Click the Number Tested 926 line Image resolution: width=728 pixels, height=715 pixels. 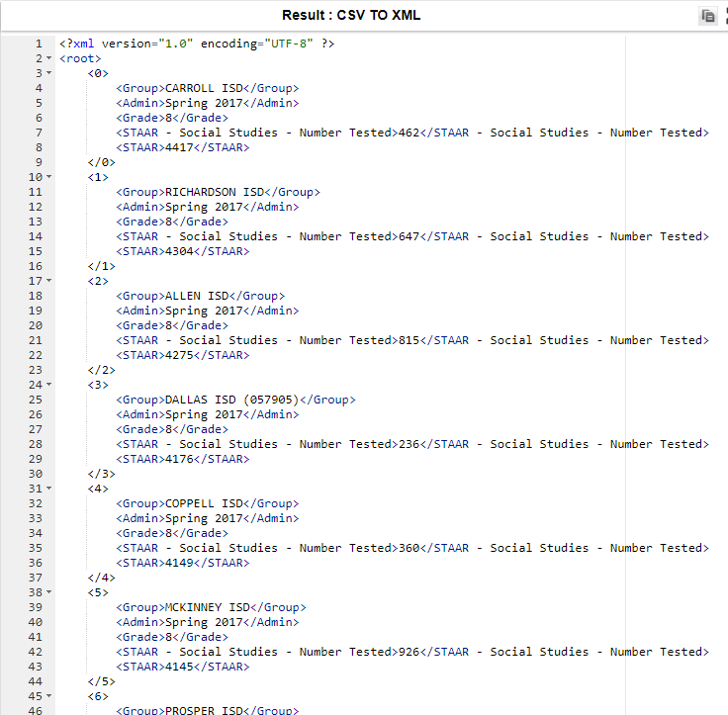pyautogui.click(x=412, y=652)
